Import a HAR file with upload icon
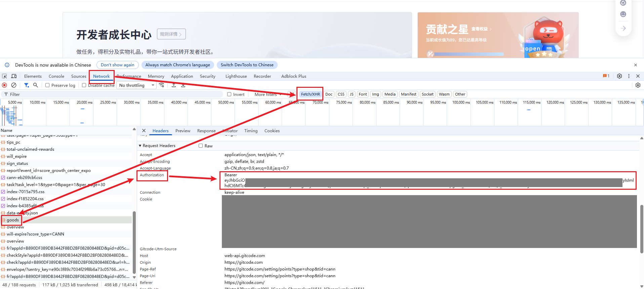Screen dimensions: 644x289 tap(174, 85)
